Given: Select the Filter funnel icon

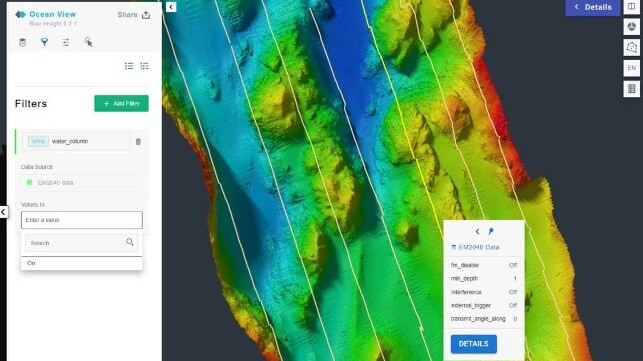Looking at the screenshot, I should (x=44, y=42).
